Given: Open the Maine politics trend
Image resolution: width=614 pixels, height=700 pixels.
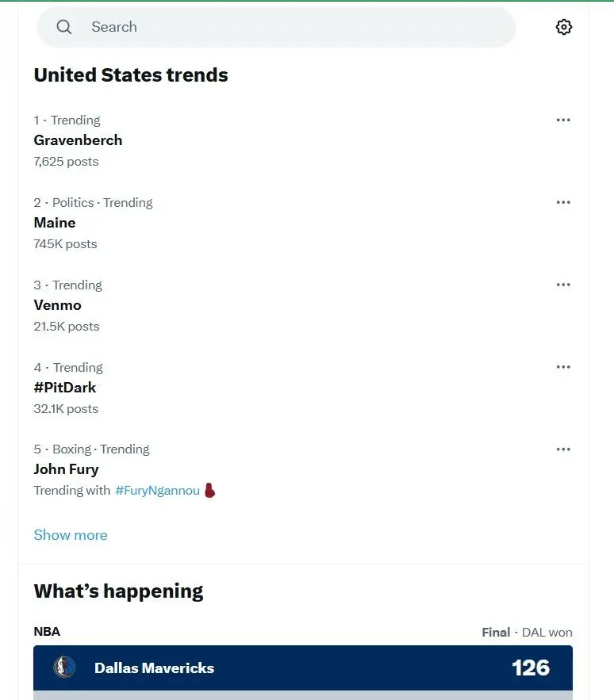Looking at the screenshot, I should (55, 223).
